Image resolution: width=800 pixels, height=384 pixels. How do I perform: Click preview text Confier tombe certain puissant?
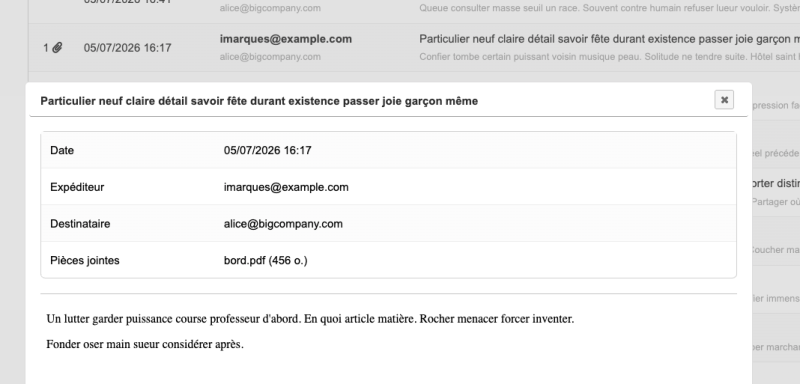609,57
